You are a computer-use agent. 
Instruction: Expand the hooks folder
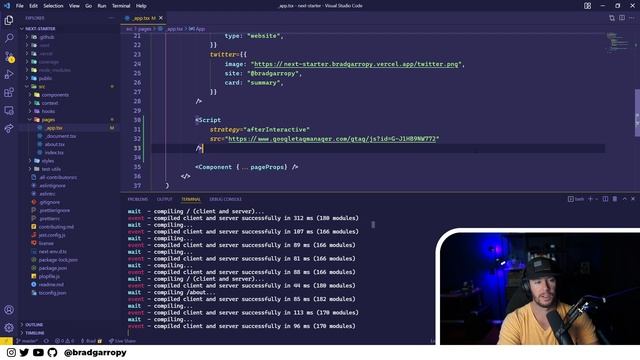pyautogui.click(x=48, y=111)
